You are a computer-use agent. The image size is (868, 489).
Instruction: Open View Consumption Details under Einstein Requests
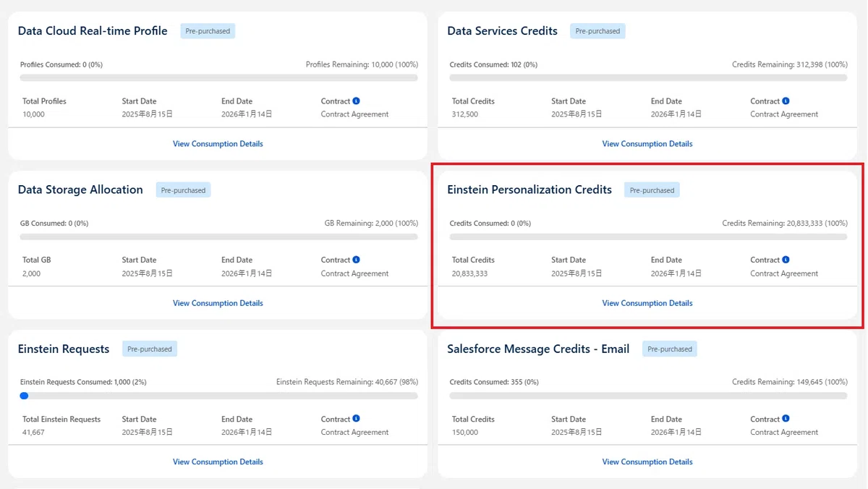click(x=218, y=462)
